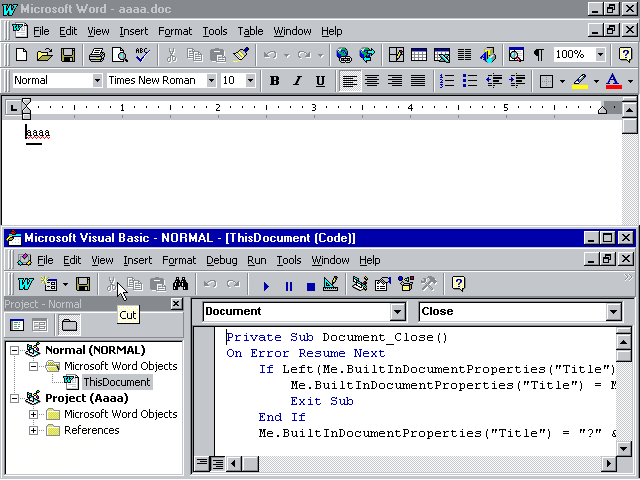Image resolution: width=640 pixels, height=480 pixels.
Task: Stop execution with Reset button
Action: (x=311, y=286)
